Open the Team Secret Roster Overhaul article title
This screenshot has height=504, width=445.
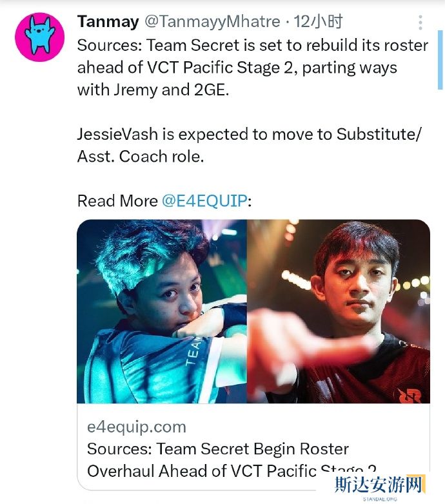232,460
